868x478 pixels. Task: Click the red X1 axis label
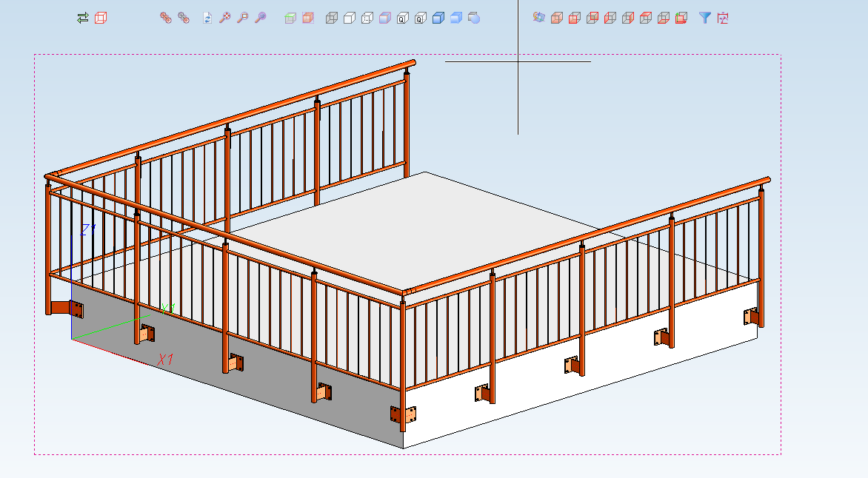[165, 360]
